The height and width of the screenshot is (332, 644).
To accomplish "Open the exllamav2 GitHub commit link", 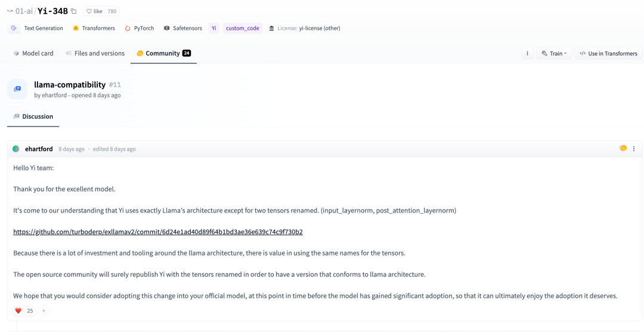I will (x=158, y=232).
